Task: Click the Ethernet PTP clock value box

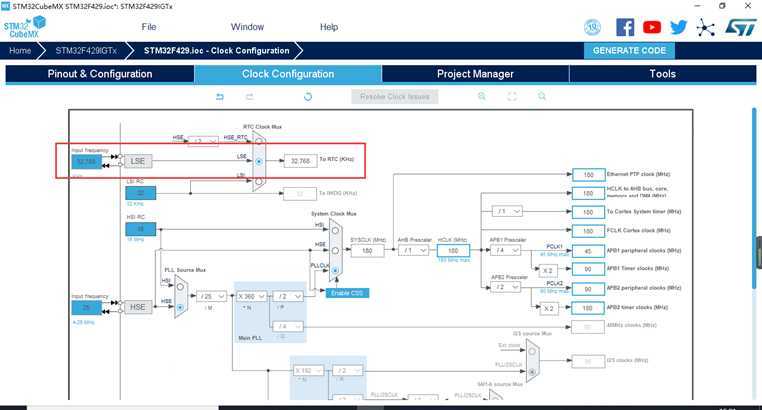Action: 589,174
